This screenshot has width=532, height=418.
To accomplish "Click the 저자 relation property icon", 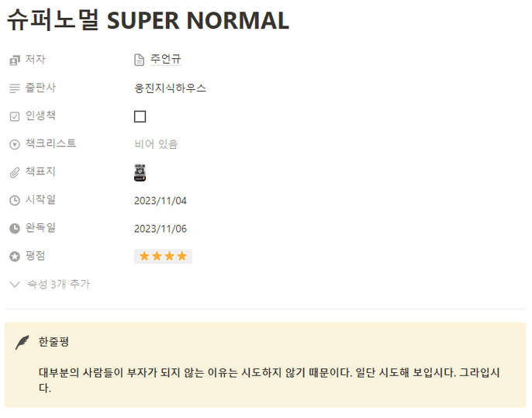I will coord(15,60).
